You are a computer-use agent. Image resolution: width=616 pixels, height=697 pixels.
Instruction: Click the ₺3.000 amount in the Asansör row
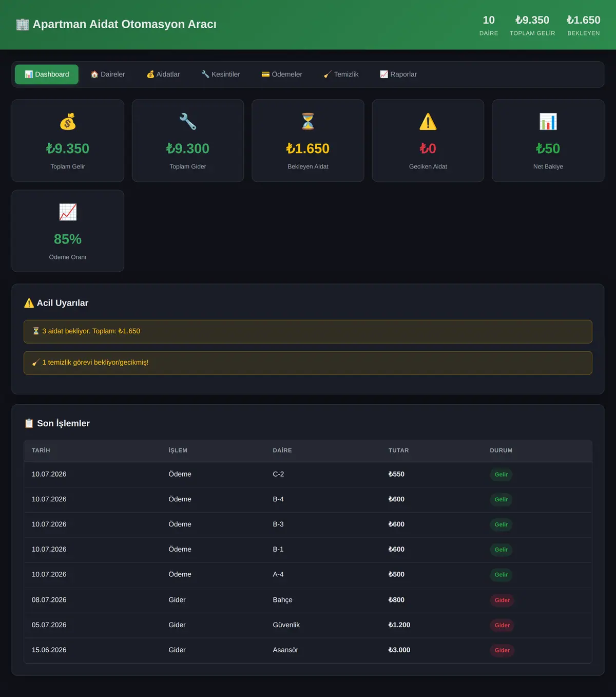(399, 650)
